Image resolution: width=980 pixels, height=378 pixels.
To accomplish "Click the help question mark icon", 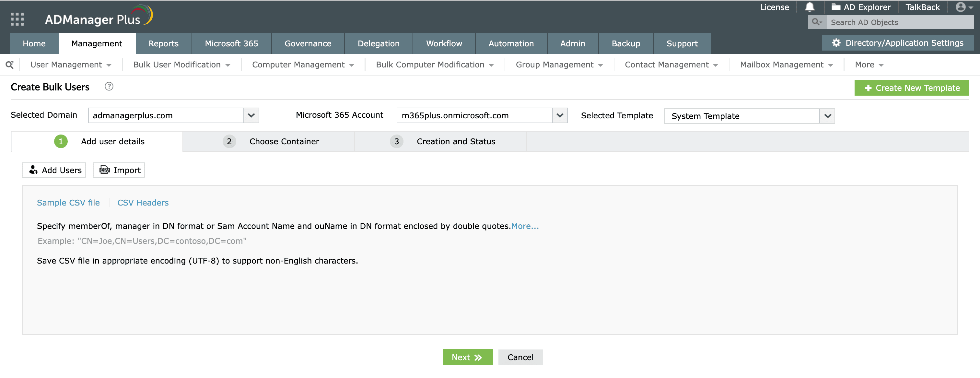I will 109,87.
